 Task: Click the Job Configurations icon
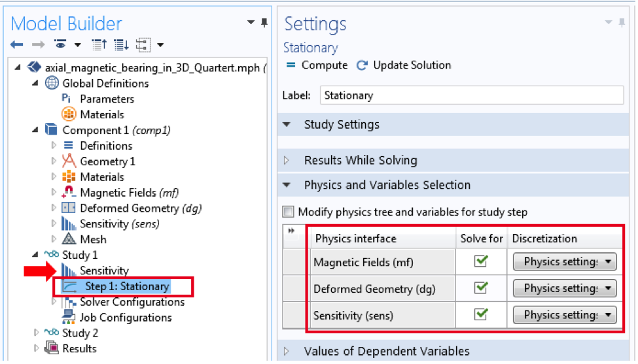point(68,318)
